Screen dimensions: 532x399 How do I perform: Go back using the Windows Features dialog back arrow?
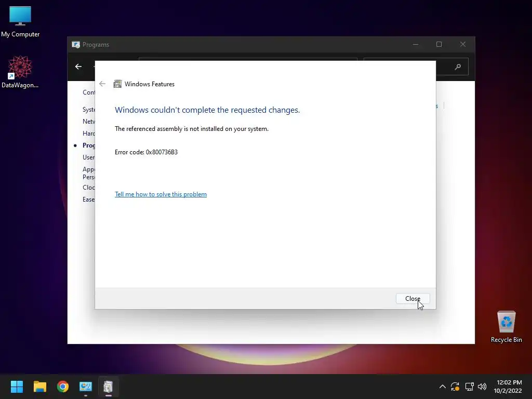pyautogui.click(x=102, y=84)
